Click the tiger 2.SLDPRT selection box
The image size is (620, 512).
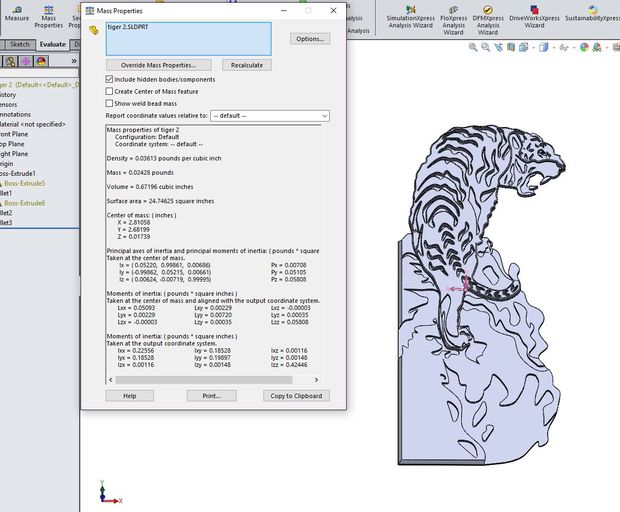(x=189, y=39)
